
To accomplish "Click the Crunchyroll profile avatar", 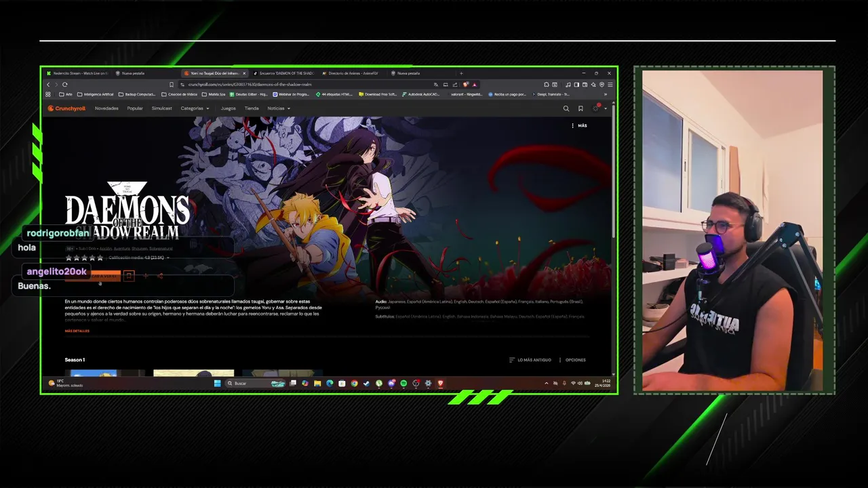I will click(596, 108).
